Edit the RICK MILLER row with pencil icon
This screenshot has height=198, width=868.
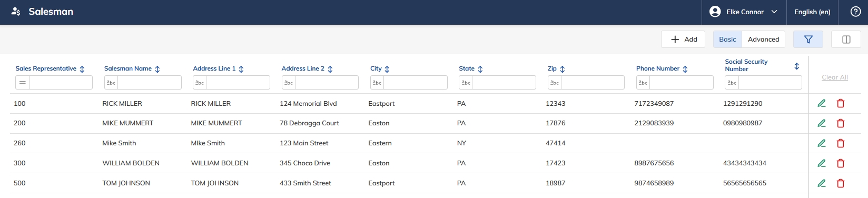pos(821,104)
